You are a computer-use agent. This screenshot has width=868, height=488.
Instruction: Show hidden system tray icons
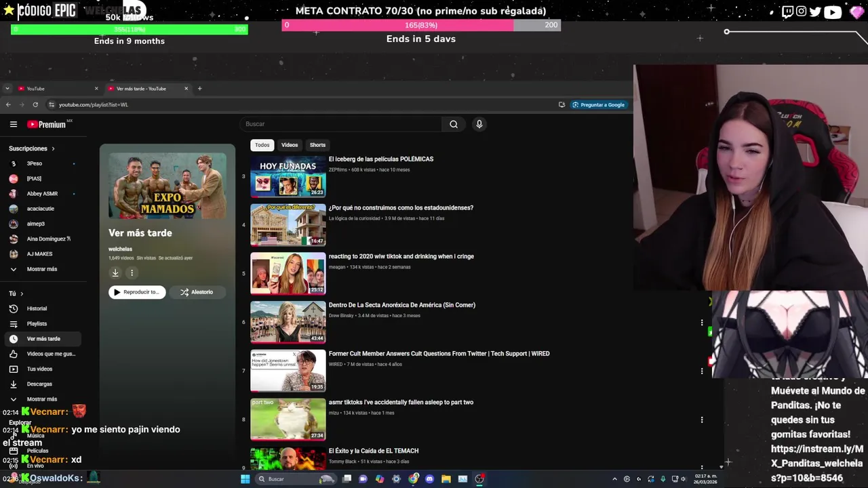coord(614,479)
